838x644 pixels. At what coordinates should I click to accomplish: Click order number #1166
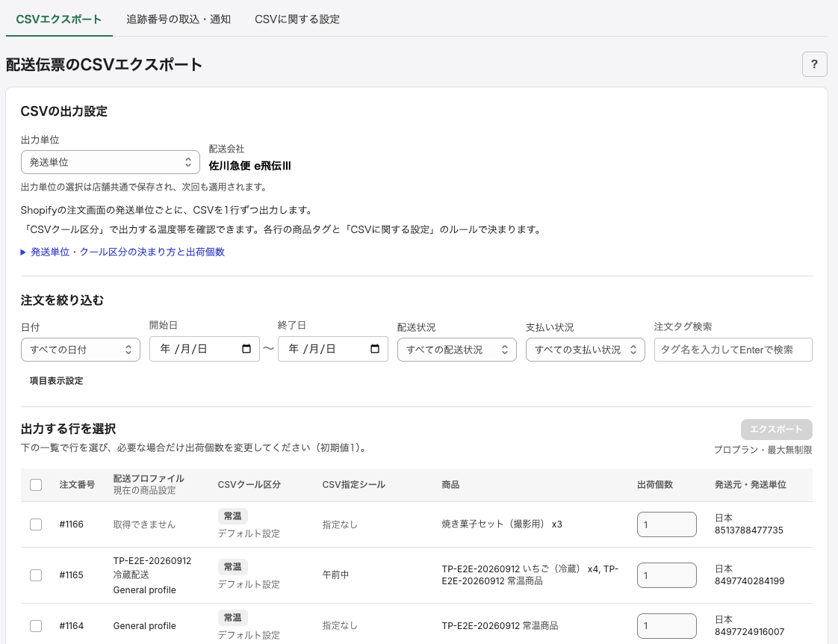[71, 524]
